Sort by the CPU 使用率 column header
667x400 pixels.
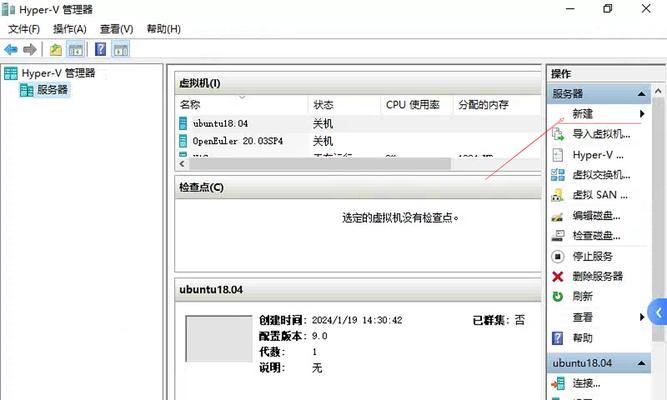click(x=416, y=105)
